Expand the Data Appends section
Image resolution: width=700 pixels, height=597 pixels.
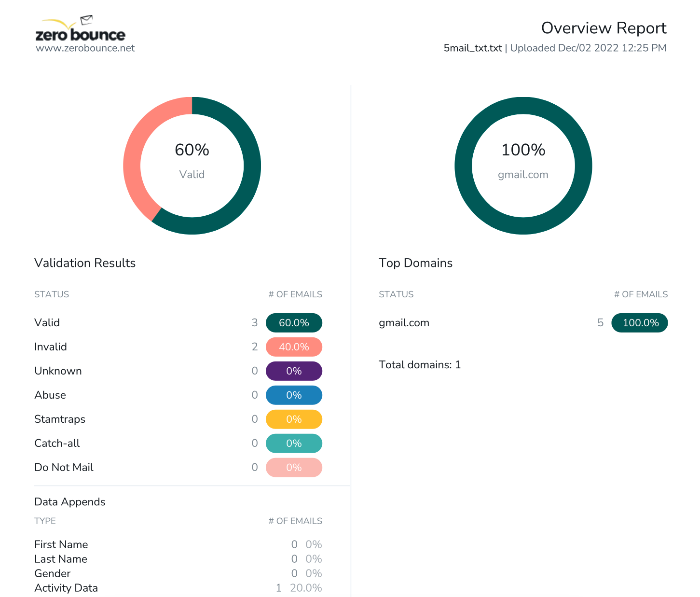click(69, 502)
